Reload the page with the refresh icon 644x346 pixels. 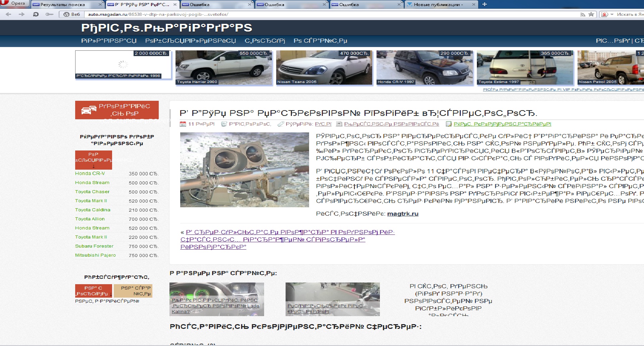point(36,14)
